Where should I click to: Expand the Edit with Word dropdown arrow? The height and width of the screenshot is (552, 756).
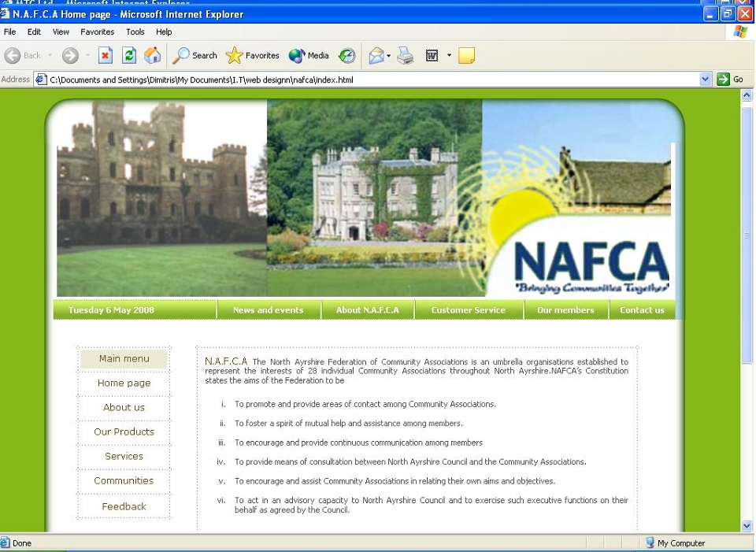[449, 55]
